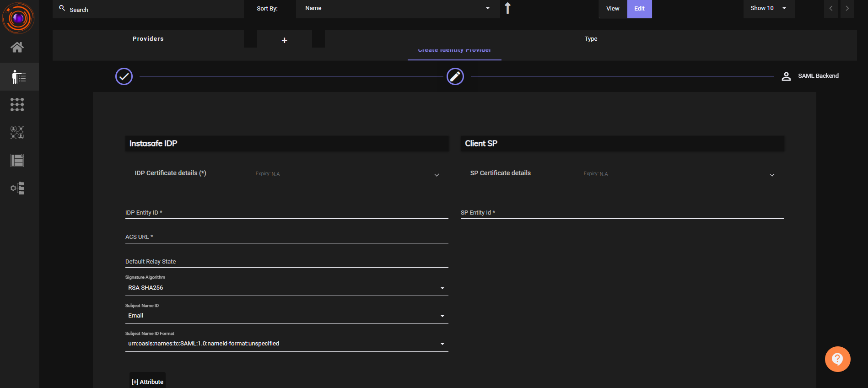Select the Create Identity Provider tab

454,52
